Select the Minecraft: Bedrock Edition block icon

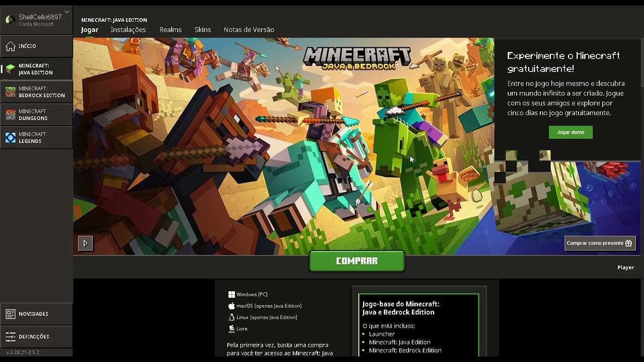11,92
